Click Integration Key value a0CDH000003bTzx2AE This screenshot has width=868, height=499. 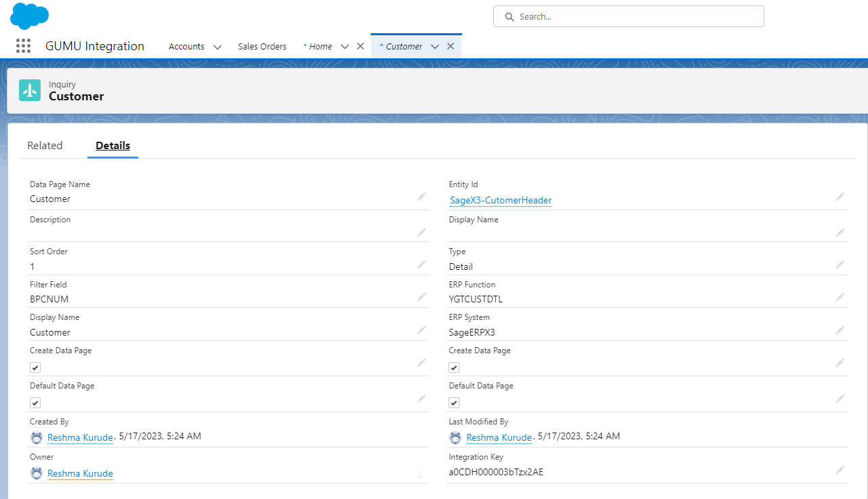[496, 472]
